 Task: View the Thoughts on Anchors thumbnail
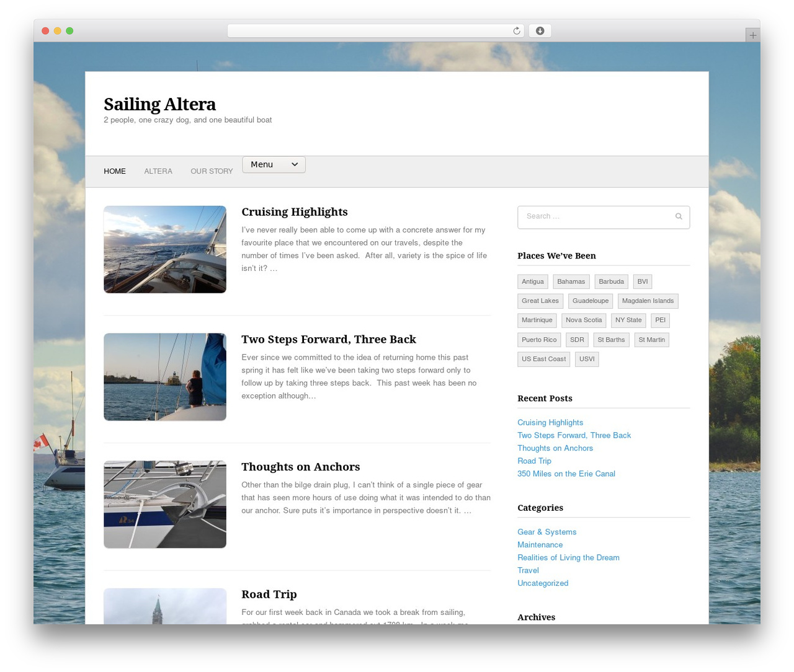[x=165, y=505]
